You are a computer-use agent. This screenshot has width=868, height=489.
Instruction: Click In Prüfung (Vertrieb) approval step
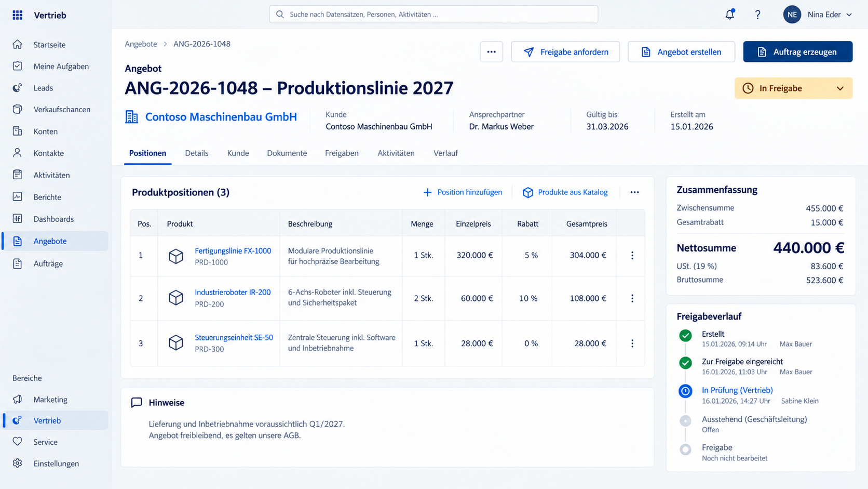(737, 390)
